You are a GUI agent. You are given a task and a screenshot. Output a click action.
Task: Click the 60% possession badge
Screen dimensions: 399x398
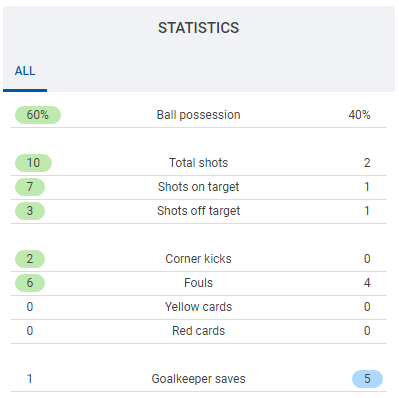click(38, 115)
